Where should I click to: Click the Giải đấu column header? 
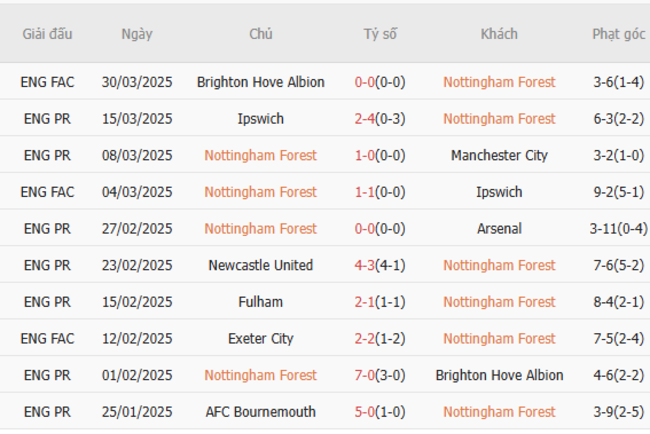(47, 34)
